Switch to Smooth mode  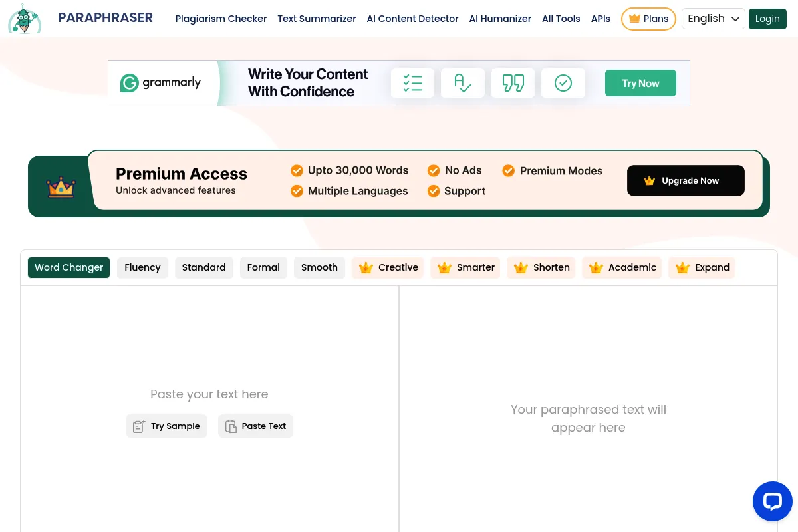(319, 267)
